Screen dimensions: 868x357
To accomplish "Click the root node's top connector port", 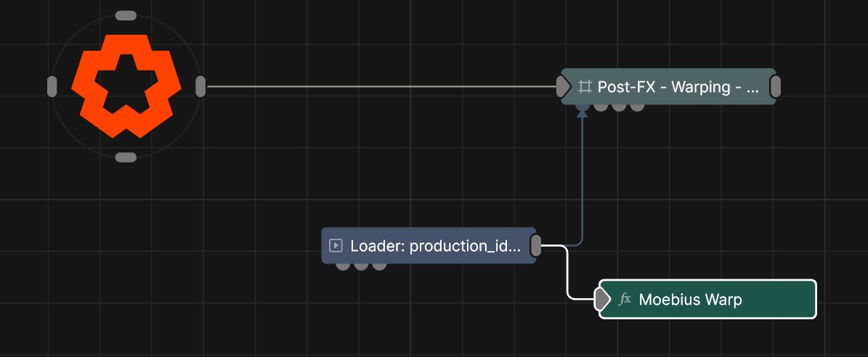I will 126,15.
